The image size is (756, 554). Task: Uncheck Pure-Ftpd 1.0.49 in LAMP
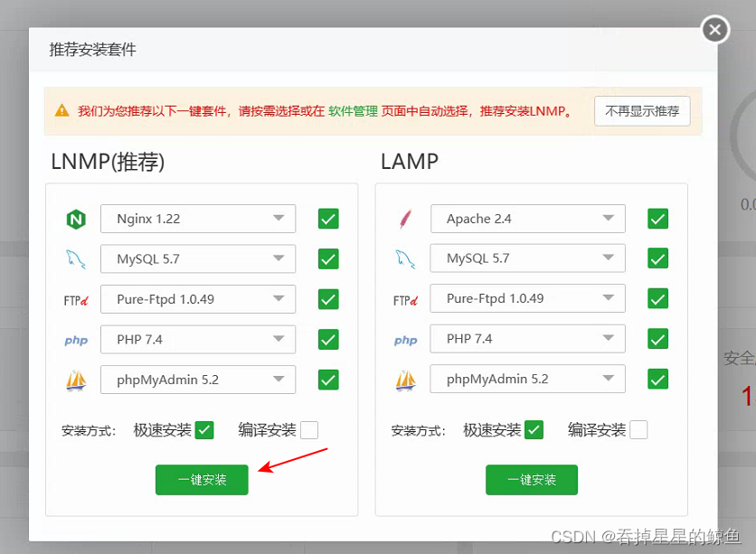657,298
